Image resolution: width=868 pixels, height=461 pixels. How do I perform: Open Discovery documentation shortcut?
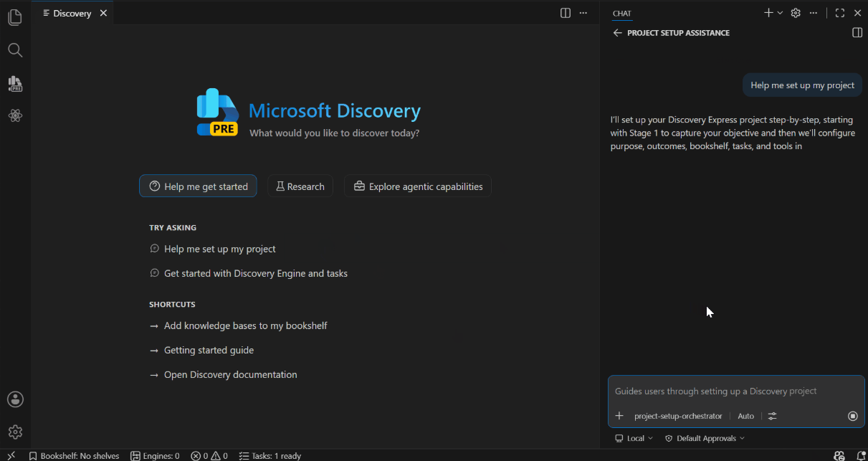223,374
